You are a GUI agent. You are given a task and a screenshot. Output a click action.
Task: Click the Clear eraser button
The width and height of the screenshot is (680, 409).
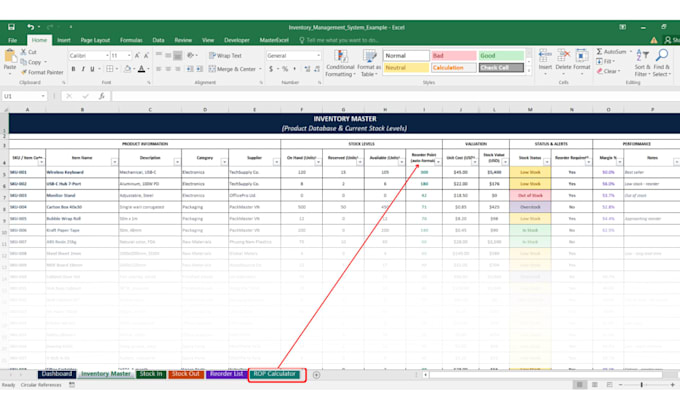[608, 71]
